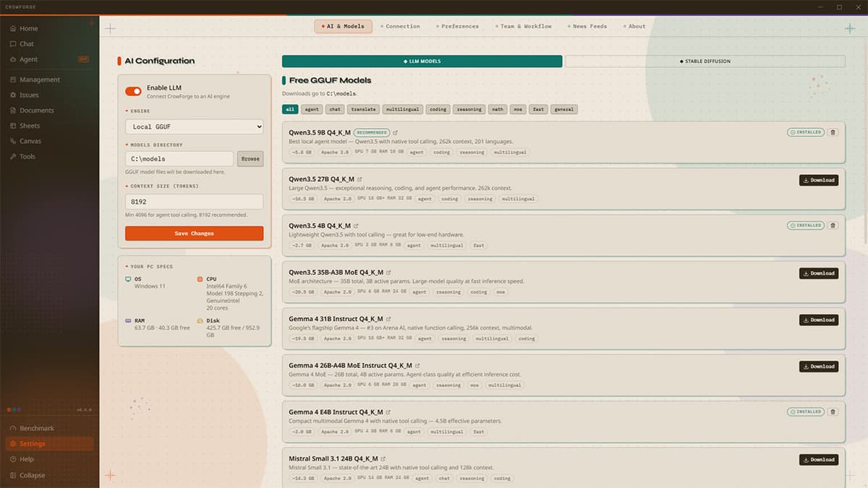Image resolution: width=868 pixels, height=488 pixels.
Task: Download the Gemma 4 26B-A4B MoE model
Action: point(819,367)
